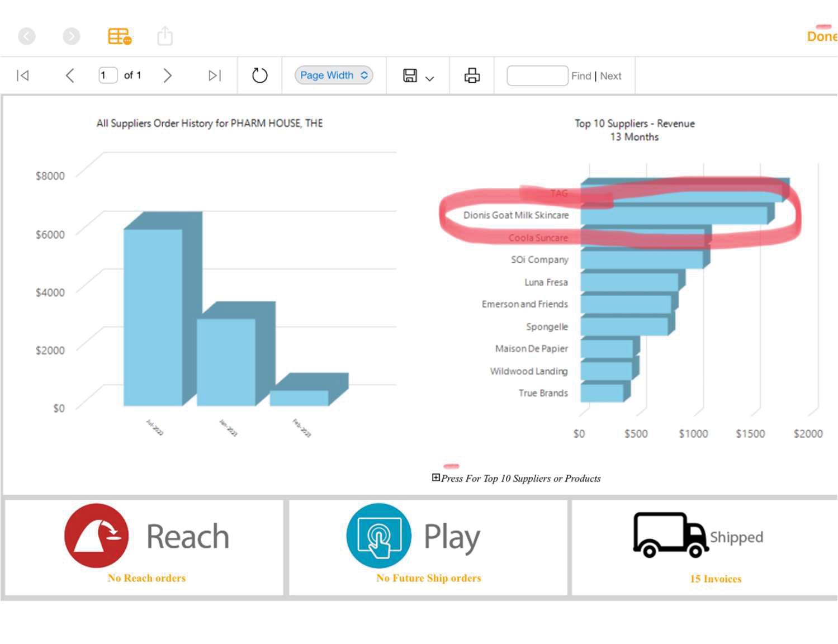This screenshot has height=644, width=838.
Task: Jump to the last report page
Action: pos(215,75)
